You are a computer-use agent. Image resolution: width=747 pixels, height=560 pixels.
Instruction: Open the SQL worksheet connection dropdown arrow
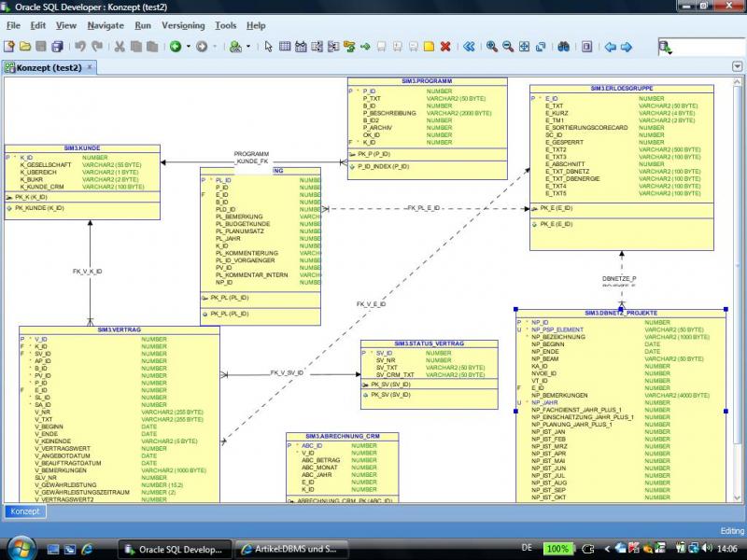247,46
